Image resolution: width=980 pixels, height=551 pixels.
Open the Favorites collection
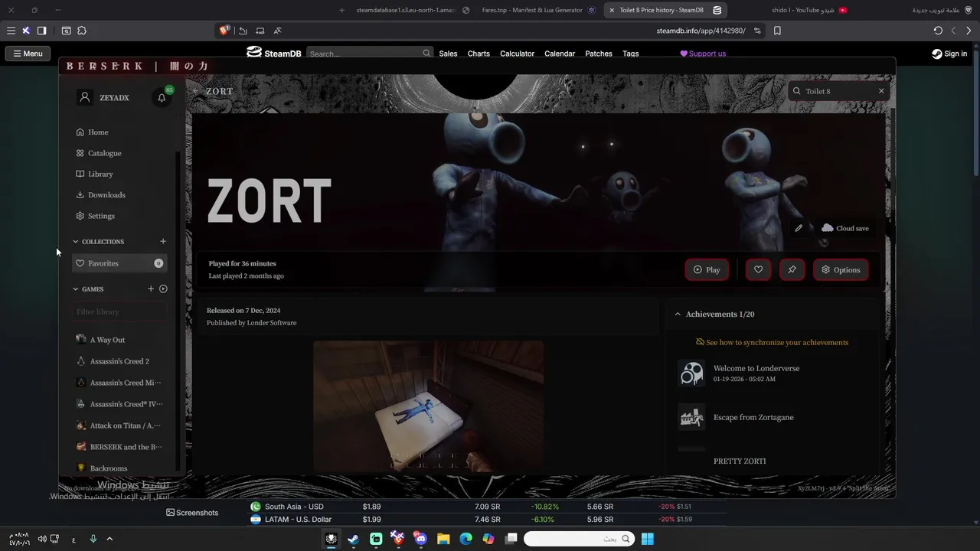pos(119,263)
